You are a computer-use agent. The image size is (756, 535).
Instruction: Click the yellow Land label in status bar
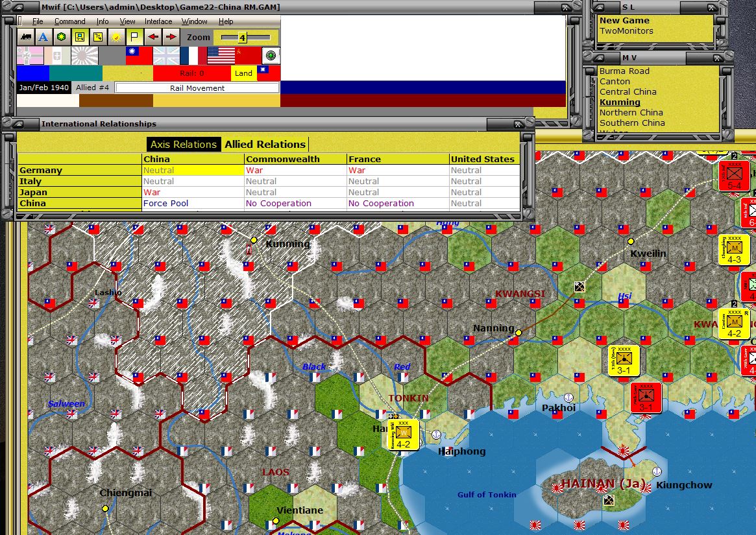tap(243, 73)
